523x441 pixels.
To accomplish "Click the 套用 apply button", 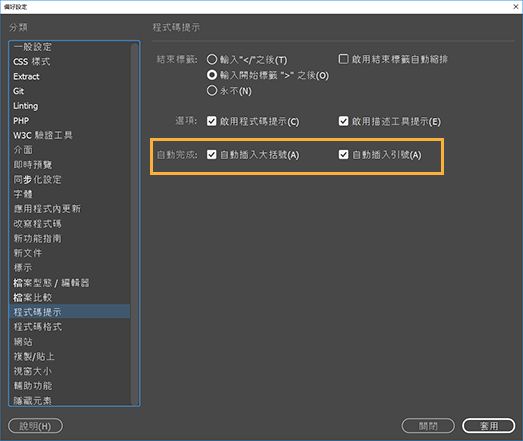I will point(489,426).
